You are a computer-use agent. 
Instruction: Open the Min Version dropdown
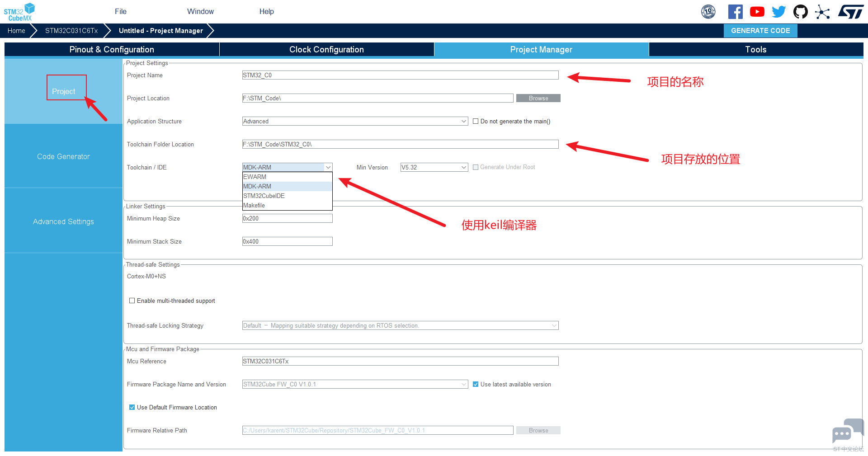coord(434,167)
